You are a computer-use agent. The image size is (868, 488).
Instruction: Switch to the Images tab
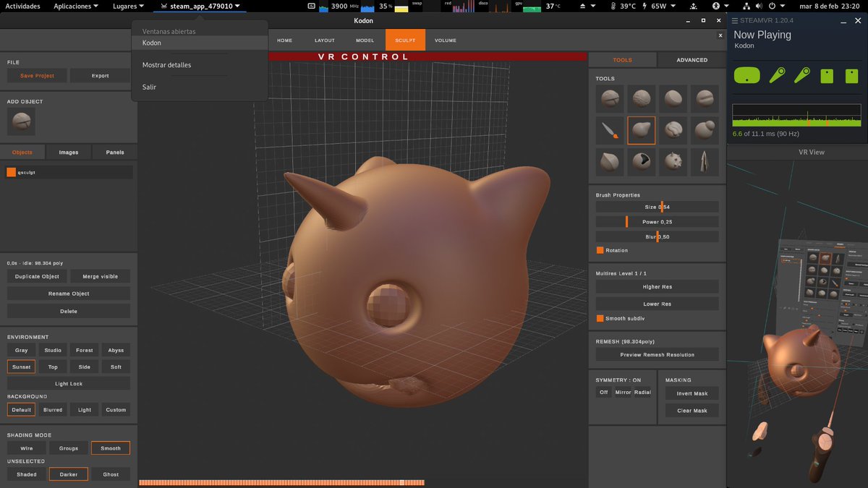pos(69,153)
